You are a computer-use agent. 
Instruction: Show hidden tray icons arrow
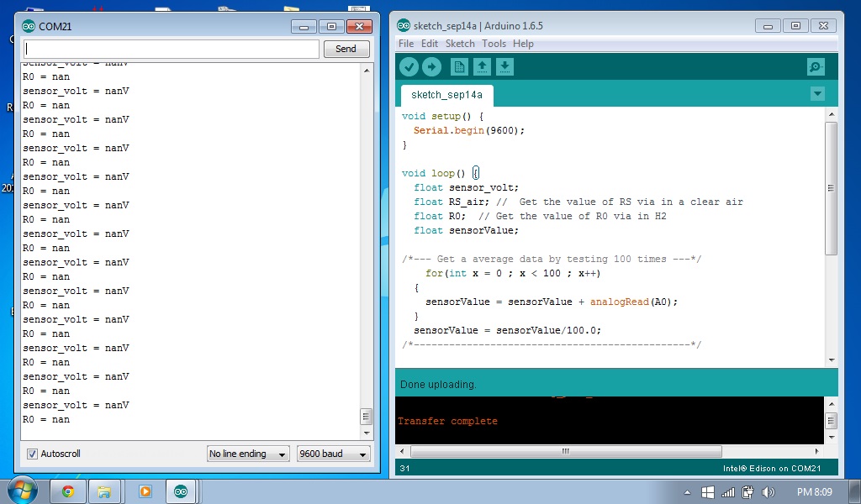point(687,492)
